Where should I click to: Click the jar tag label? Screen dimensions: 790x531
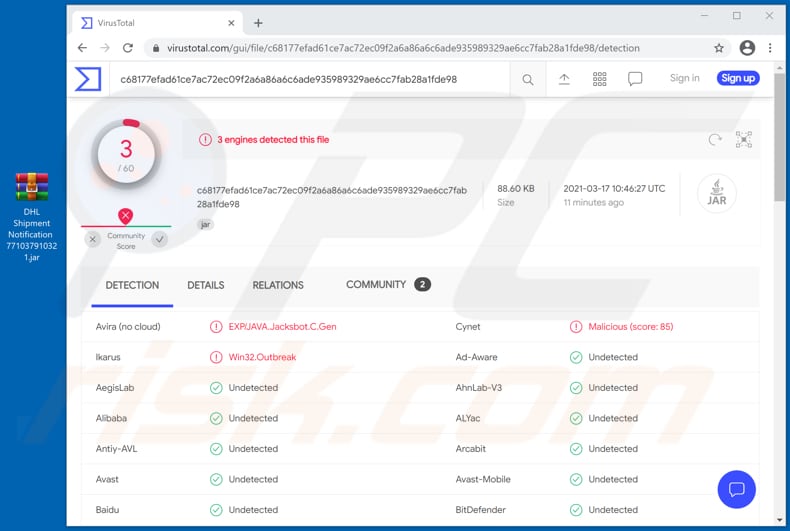pos(205,225)
